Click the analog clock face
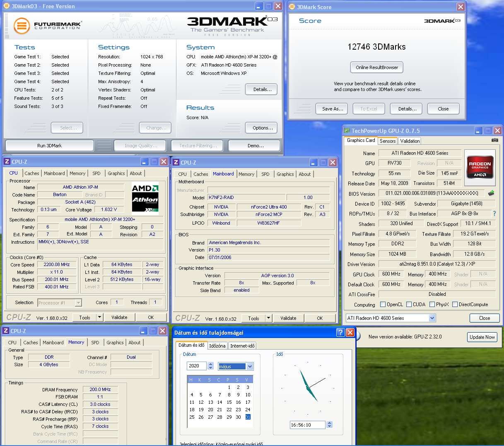504x446 pixels. click(x=308, y=388)
